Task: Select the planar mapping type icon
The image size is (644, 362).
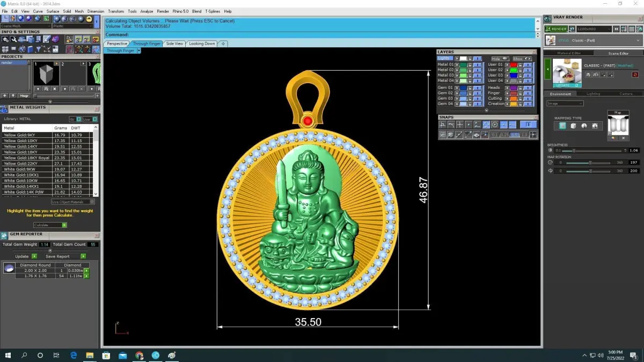Action: click(562, 125)
